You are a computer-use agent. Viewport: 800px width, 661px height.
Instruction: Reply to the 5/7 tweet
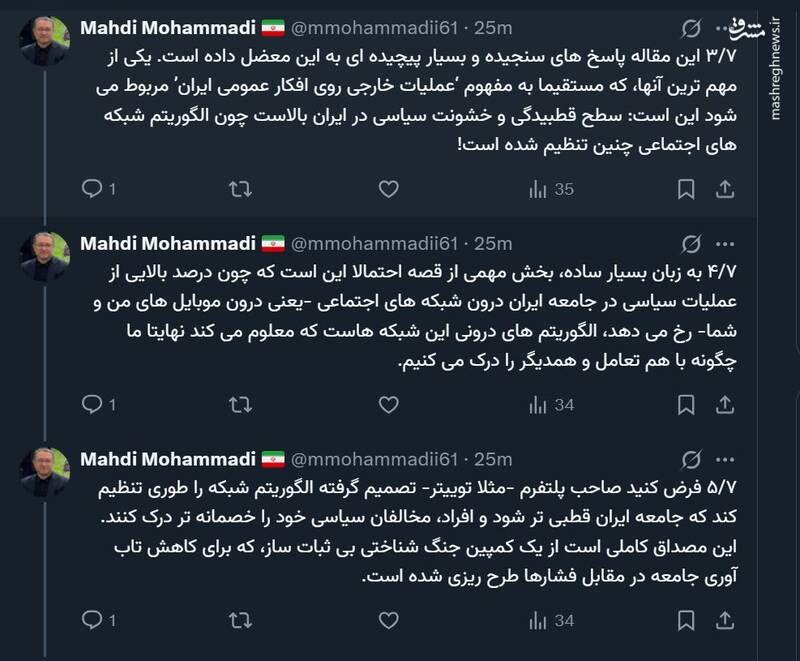coord(91,620)
